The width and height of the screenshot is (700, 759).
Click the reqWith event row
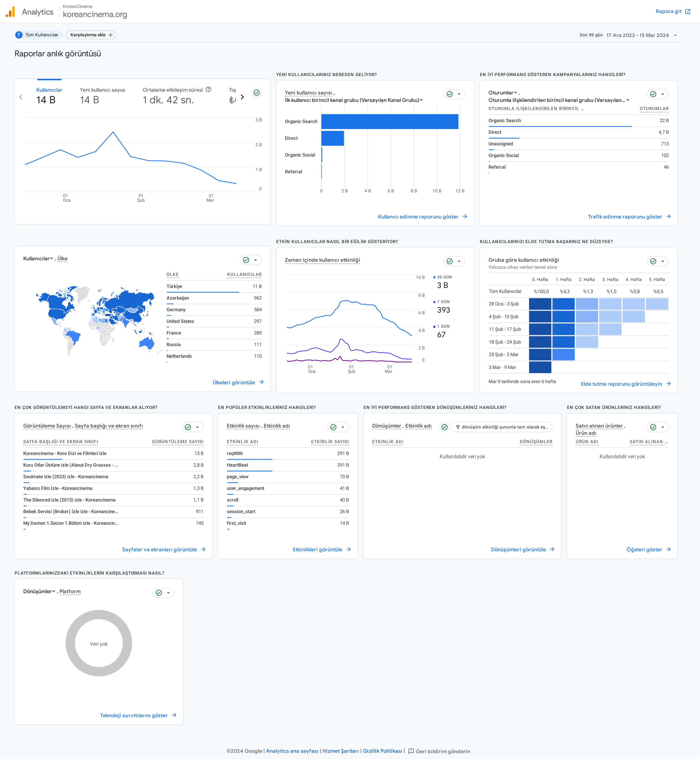(288, 454)
